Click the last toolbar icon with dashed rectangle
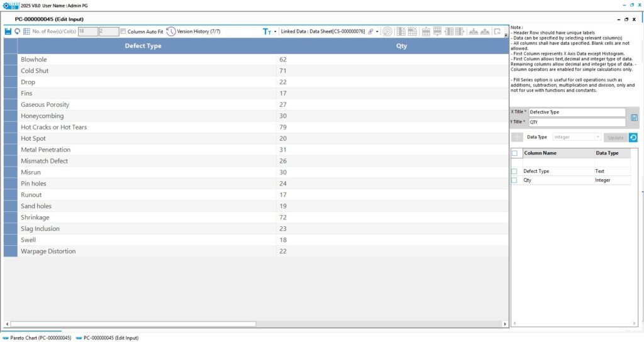 [x=497, y=31]
